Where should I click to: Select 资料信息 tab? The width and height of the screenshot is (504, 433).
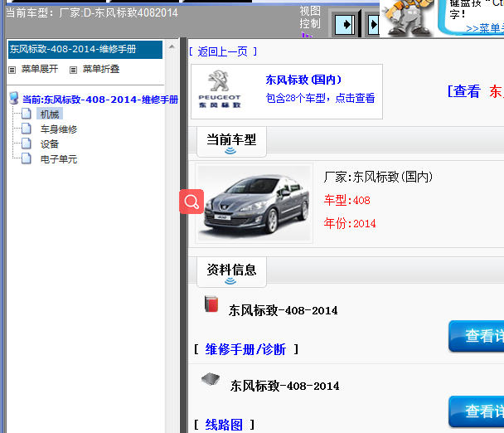[231, 272]
